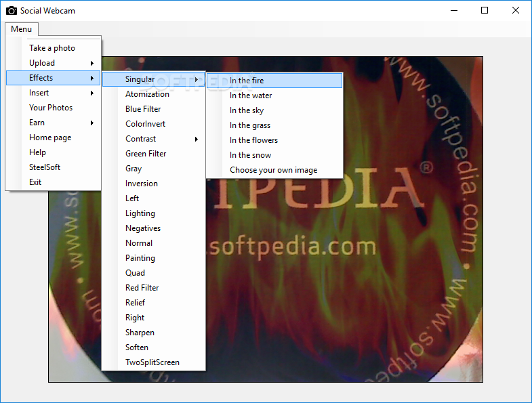Choose In the water background
The image size is (532, 403).
274,96
